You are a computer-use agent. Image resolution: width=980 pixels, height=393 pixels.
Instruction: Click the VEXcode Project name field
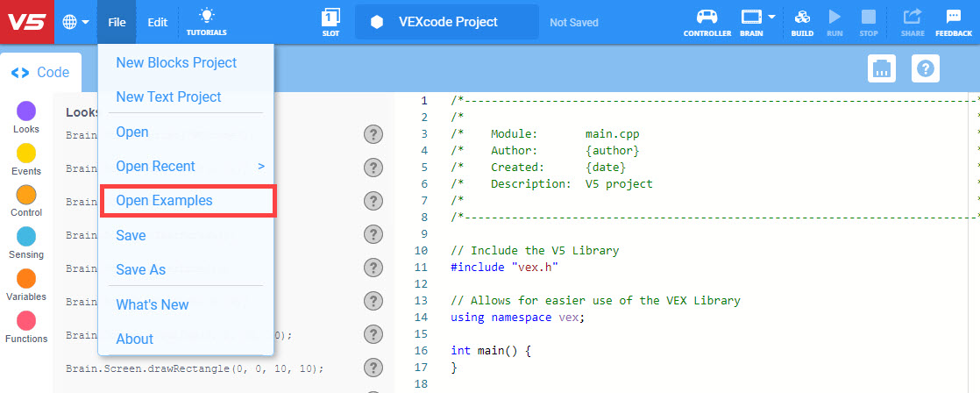point(446,22)
